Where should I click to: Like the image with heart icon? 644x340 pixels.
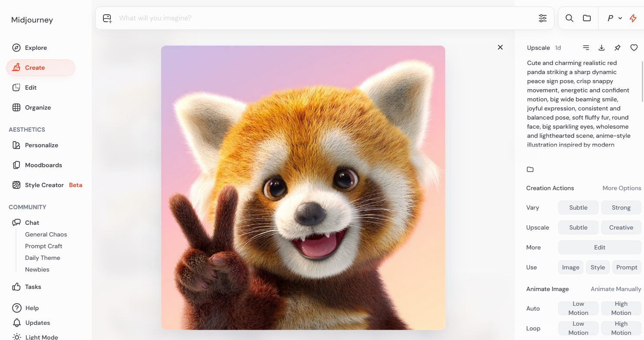634,48
